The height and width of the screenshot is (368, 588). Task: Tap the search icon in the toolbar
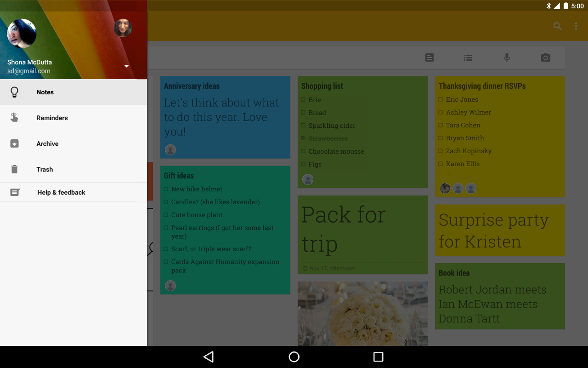click(x=557, y=26)
